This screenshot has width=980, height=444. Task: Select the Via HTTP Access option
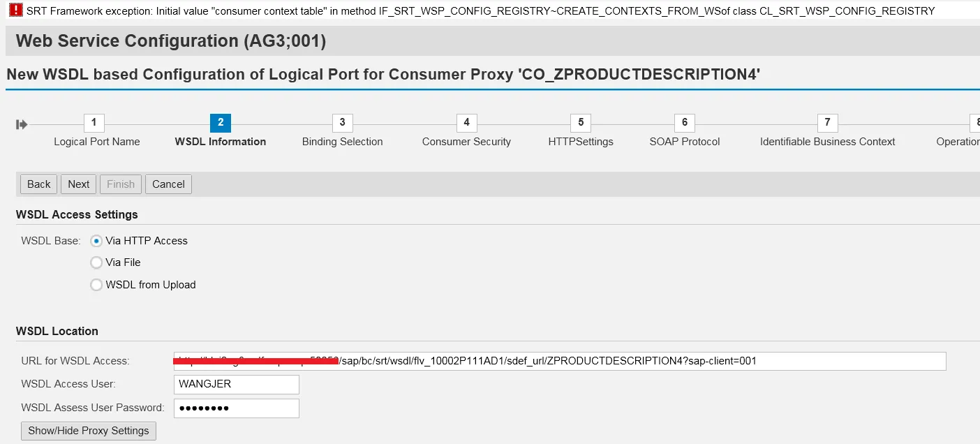96,241
